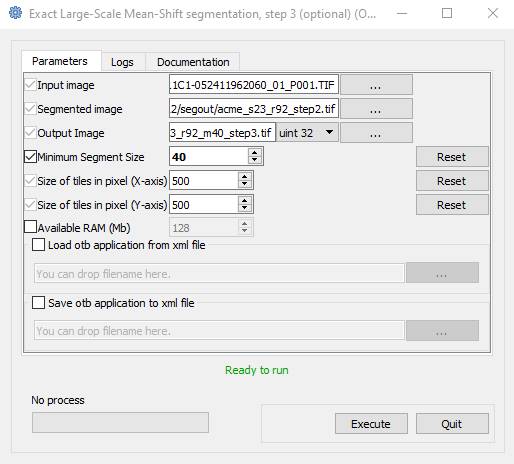The width and height of the screenshot is (514, 464).
Task: Switch to the Logs tab
Action: pyautogui.click(x=122, y=62)
